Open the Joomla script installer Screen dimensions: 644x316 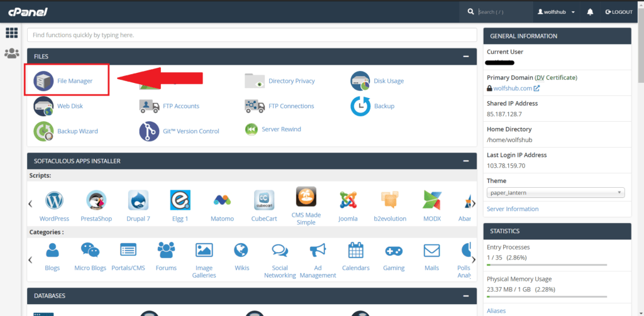point(348,201)
